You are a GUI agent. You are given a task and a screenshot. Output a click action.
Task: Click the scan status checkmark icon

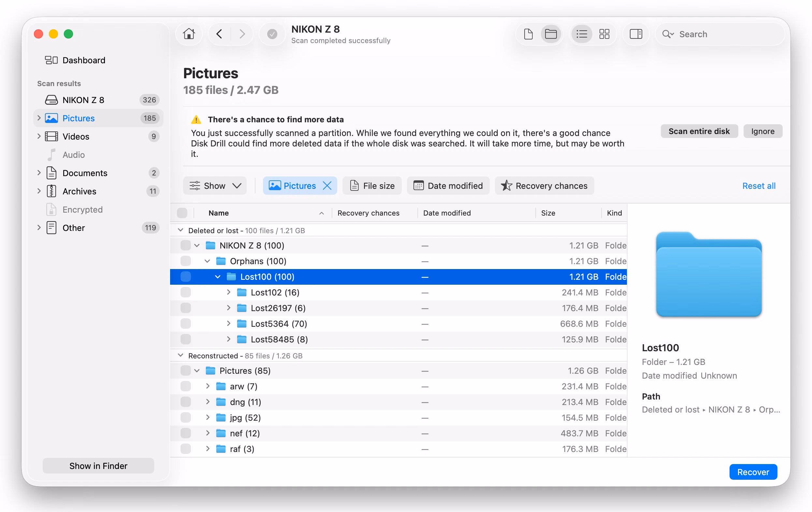click(272, 34)
